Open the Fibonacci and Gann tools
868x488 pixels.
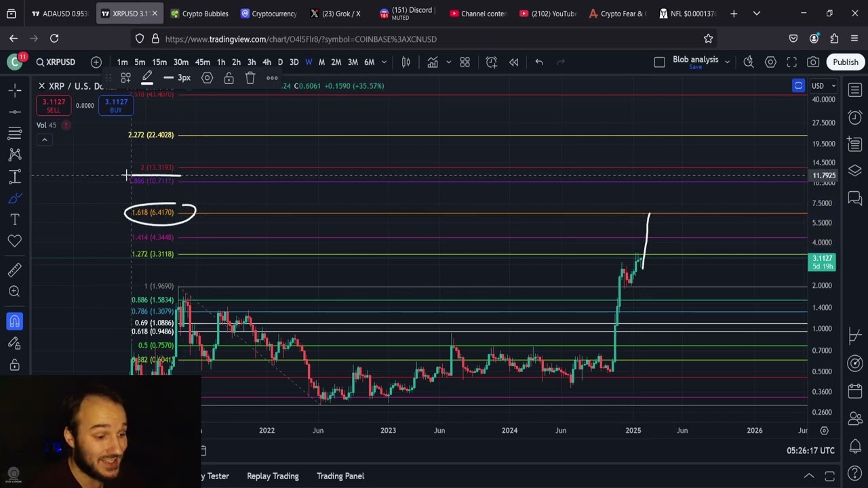coord(15,133)
